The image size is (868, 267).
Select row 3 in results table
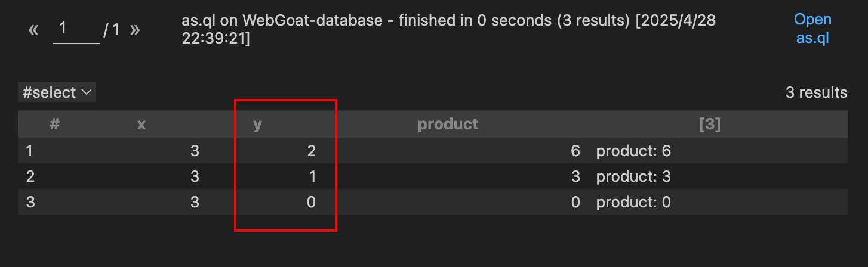433,202
